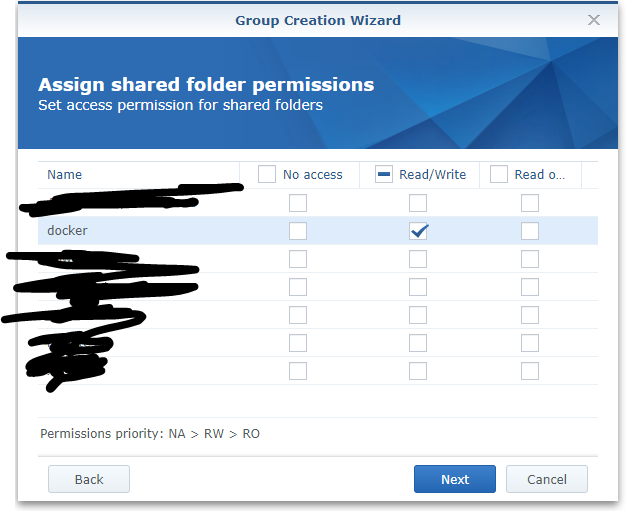Image resolution: width=626 pixels, height=511 pixels.
Task: Check Read only in row above docker
Action: coord(530,203)
